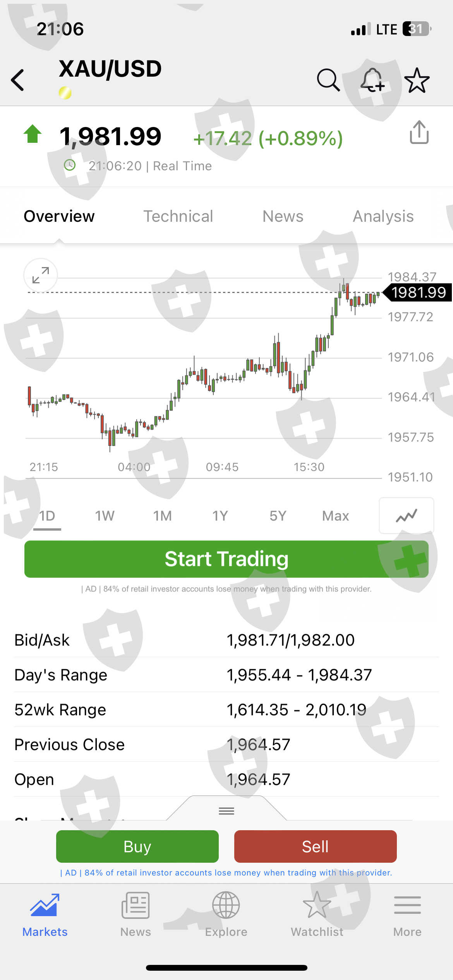This screenshot has width=453, height=980.
Task: Open the Analysis tab
Action: 383,216
